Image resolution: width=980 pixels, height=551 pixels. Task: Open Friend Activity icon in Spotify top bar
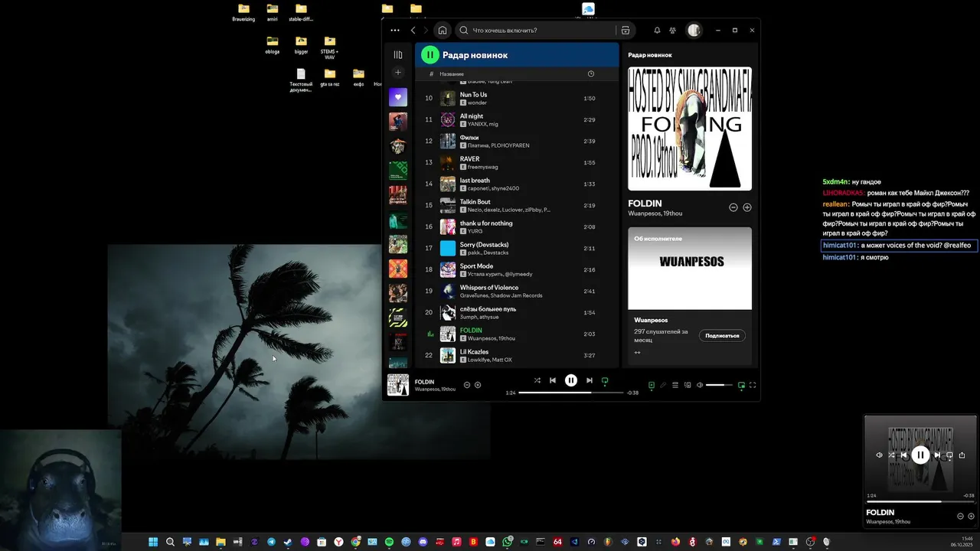[x=672, y=31]
